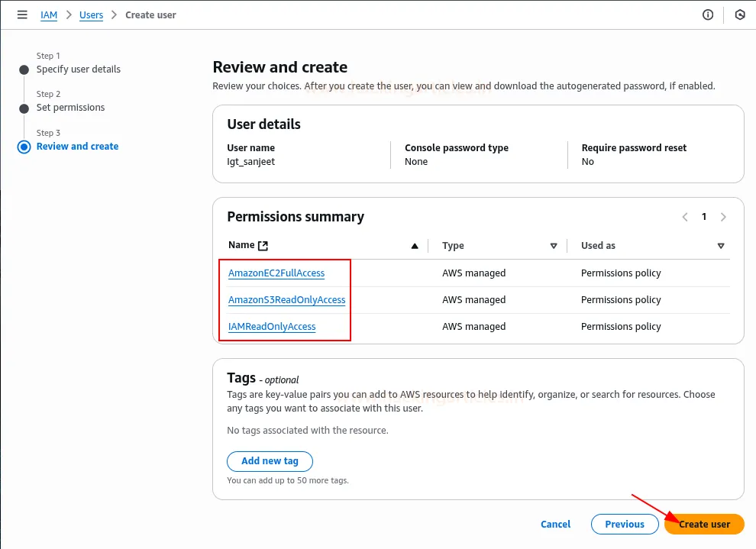The image size is (756, 549).
Task: Click the external link icon beside Name
Action: point(263,246)
